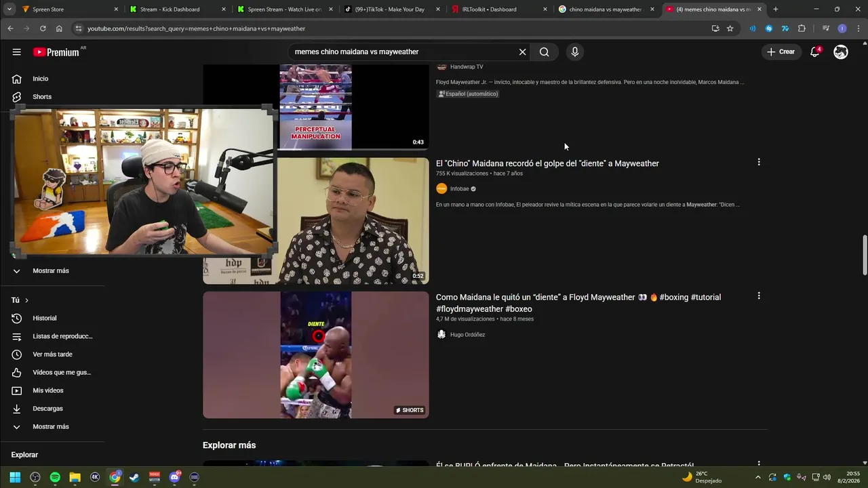Switch to the TikTok Make Your Day tab
Screen dimensions: 868x488
(x=392, y=9)
